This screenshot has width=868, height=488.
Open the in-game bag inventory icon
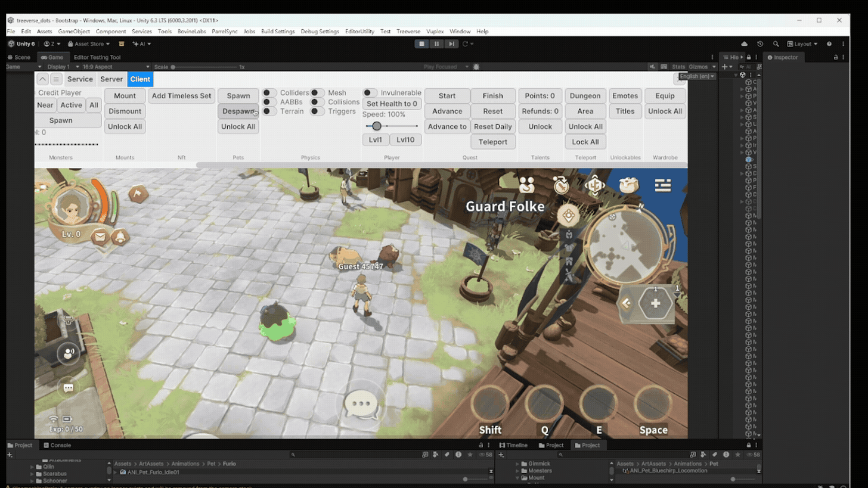(628, 185)
